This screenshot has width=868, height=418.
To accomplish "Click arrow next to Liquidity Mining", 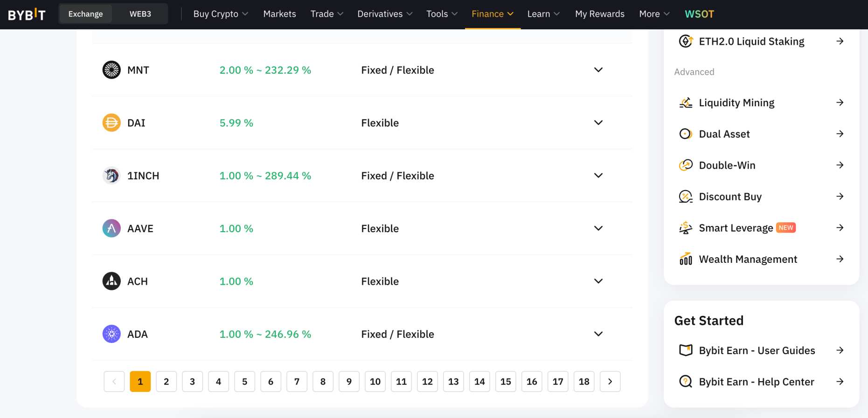I will point(840,103).
